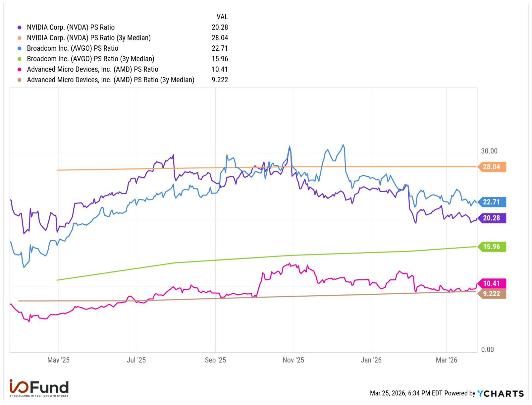Click the green AVGO 3y Median legend dot
Image resolution: width=532 pixels, height=405 pixels.
(x=20, y=59)
